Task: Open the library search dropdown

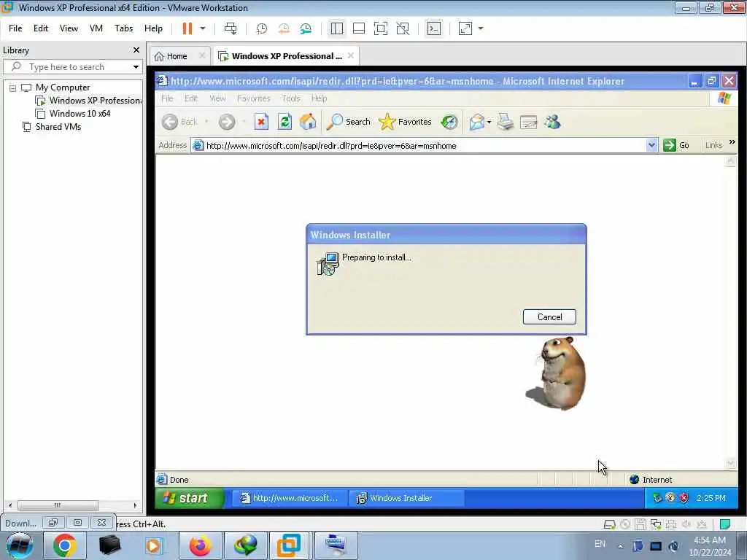Action: pos(136,66)
